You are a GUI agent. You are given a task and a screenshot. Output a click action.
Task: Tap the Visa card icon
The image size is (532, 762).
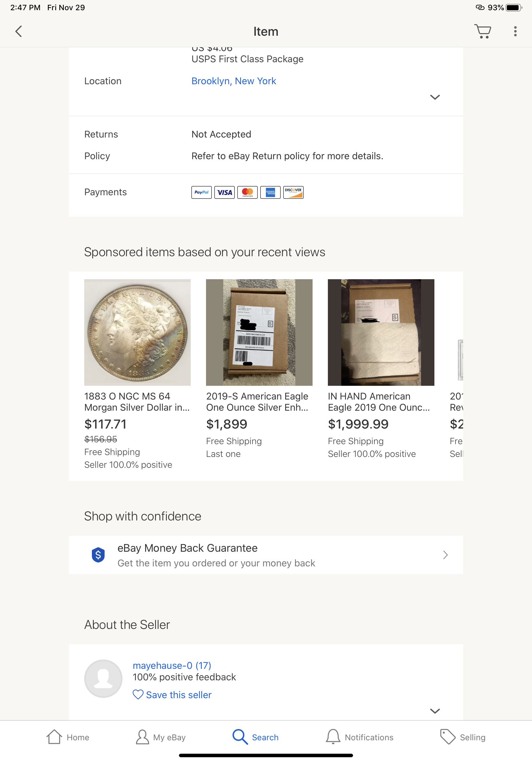coord(225,192)
